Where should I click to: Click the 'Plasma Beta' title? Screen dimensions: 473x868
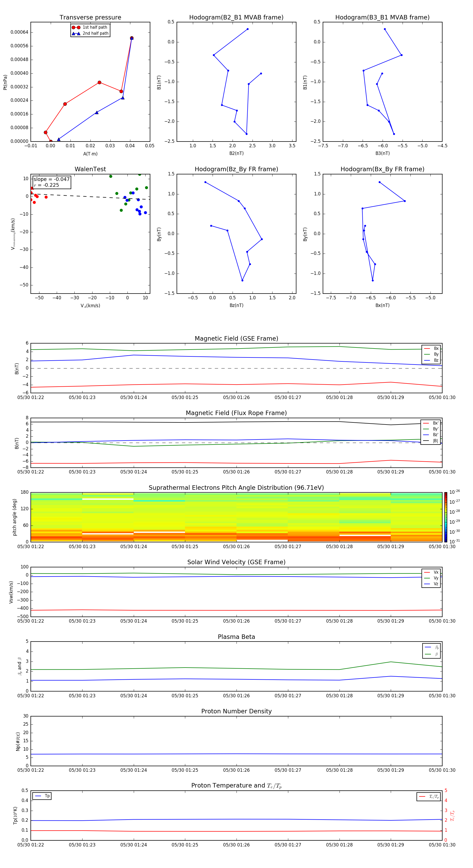click(236, 637)
